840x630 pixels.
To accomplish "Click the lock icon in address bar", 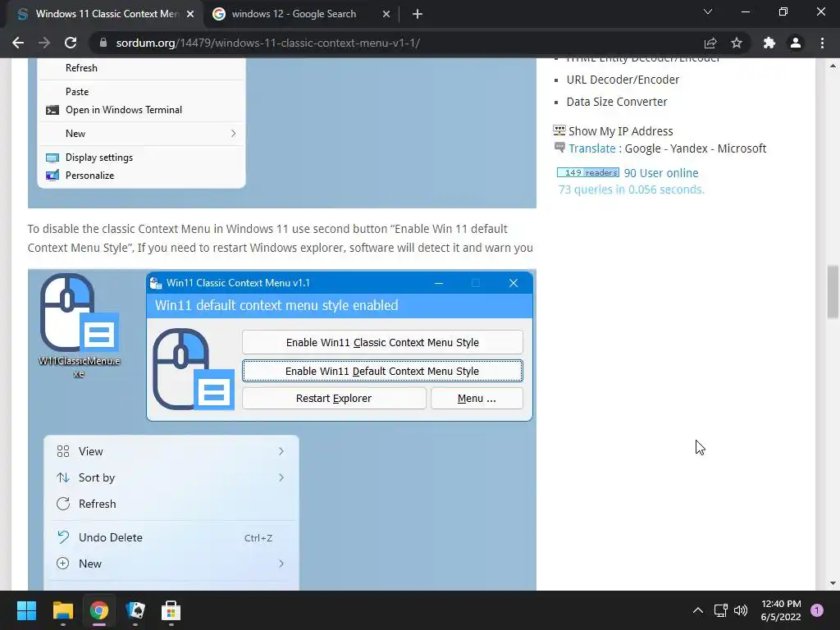I will pos(103,43).
